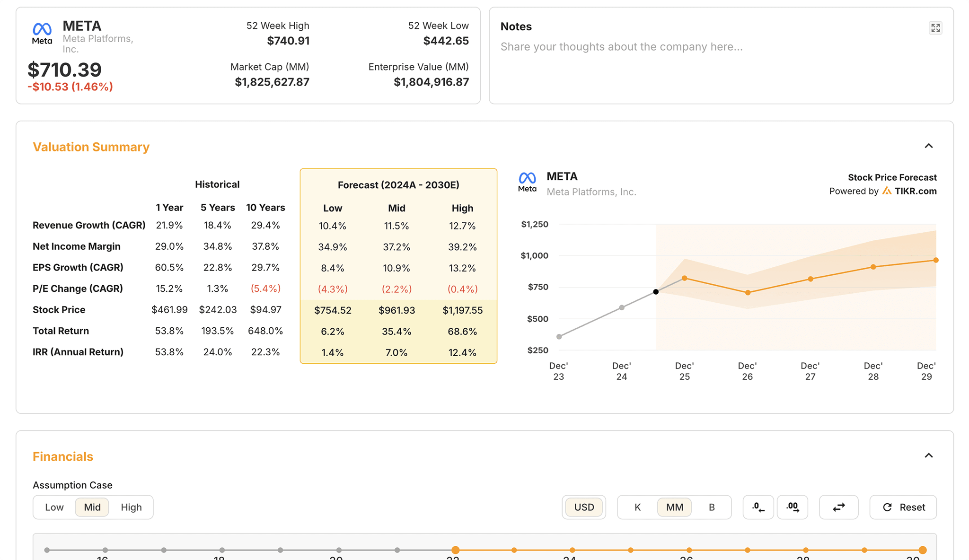This screenshot has width=969, height=560.
Task: Click the 10 Years total return 648.0%
Action: (265, 331)
